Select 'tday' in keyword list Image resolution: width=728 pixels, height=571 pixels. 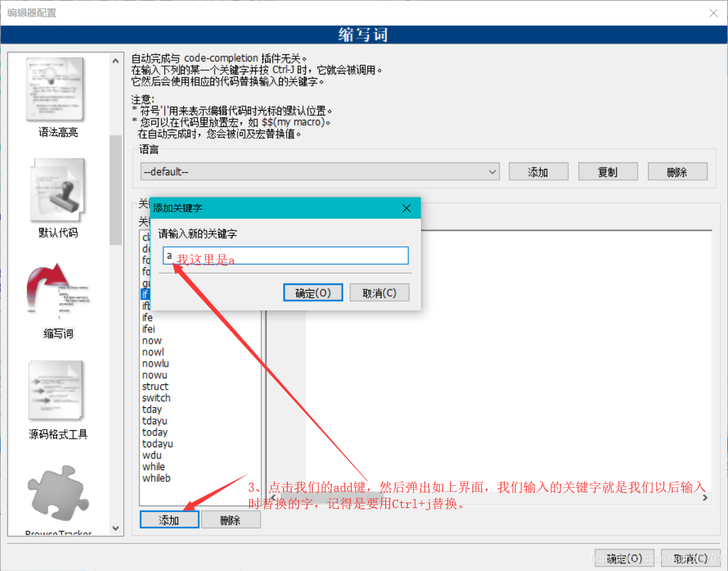(x=152, y=409)
